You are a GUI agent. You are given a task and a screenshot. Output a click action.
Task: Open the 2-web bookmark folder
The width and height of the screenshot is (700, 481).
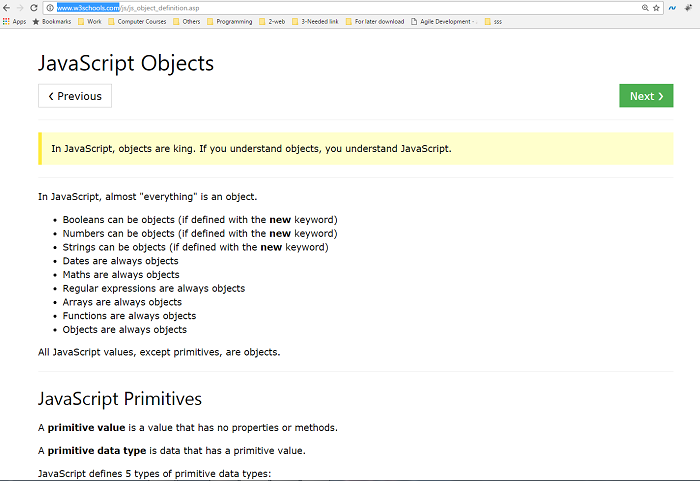click(x=272, y=21)
